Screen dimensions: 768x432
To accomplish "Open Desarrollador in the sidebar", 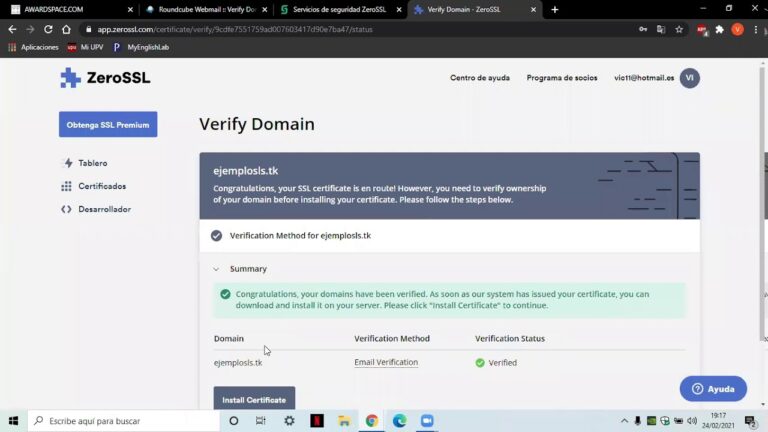I will 104,209.
